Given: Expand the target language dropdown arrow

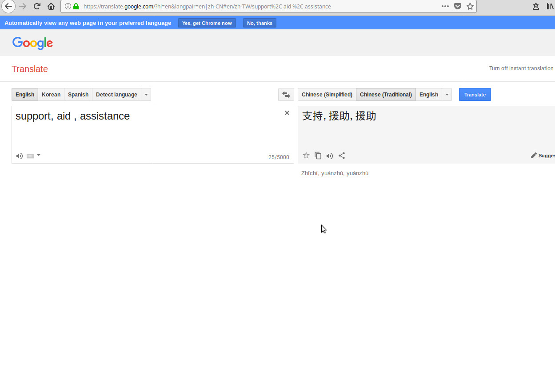Looking at the screenshot, I should (447, 95).
